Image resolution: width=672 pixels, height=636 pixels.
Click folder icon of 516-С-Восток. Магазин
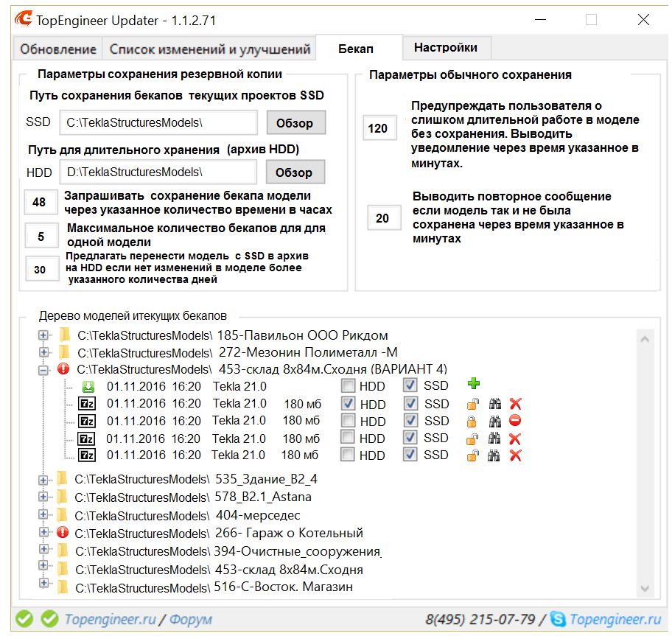(x=63, y=587)
